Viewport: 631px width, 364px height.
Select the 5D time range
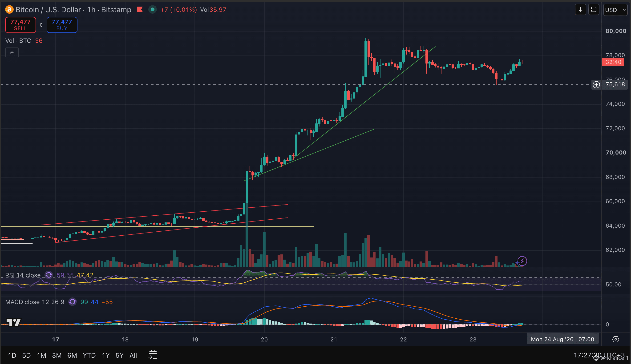click(26, 355)
